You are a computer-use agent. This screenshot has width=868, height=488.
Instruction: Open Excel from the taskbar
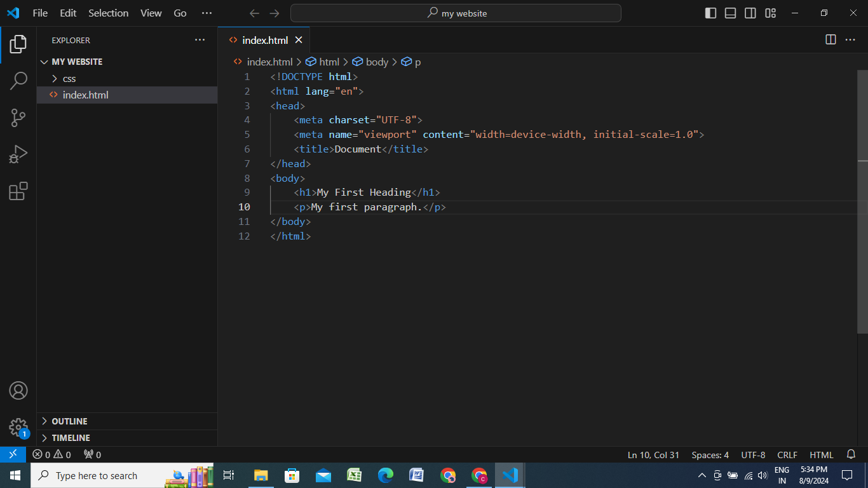(355, 475)
